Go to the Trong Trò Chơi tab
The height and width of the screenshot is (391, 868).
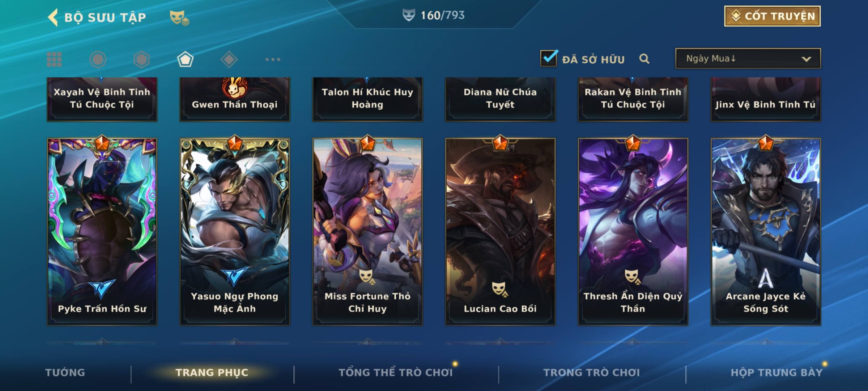click(x=591, y=373)
